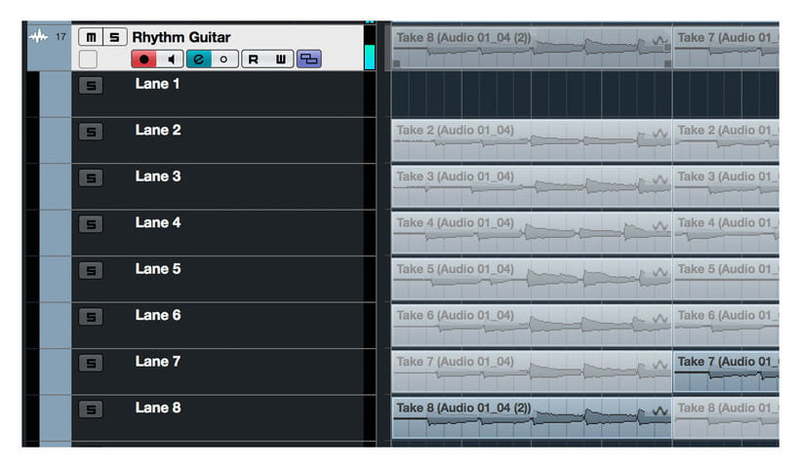Toggle monitor speaker on Rhythm Guitar
Viewport: 800px width, 468px height.
(x=171, y=59)
